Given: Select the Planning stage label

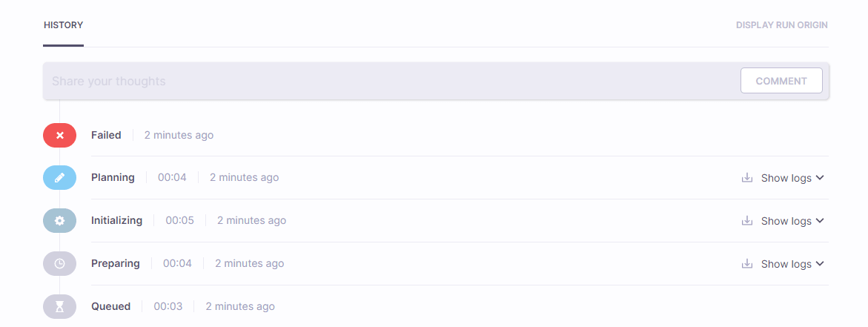Looking at the screenshot, I should pos(113,178).
